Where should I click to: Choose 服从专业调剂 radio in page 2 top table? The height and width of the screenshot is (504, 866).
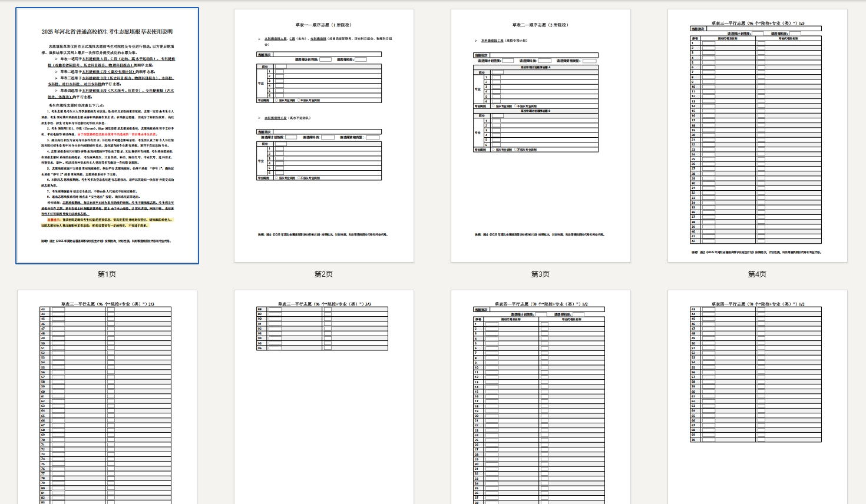[276, 100]
